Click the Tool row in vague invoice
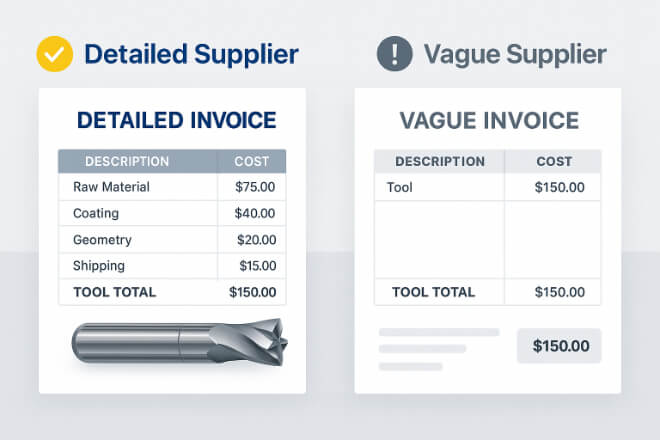 487,187
